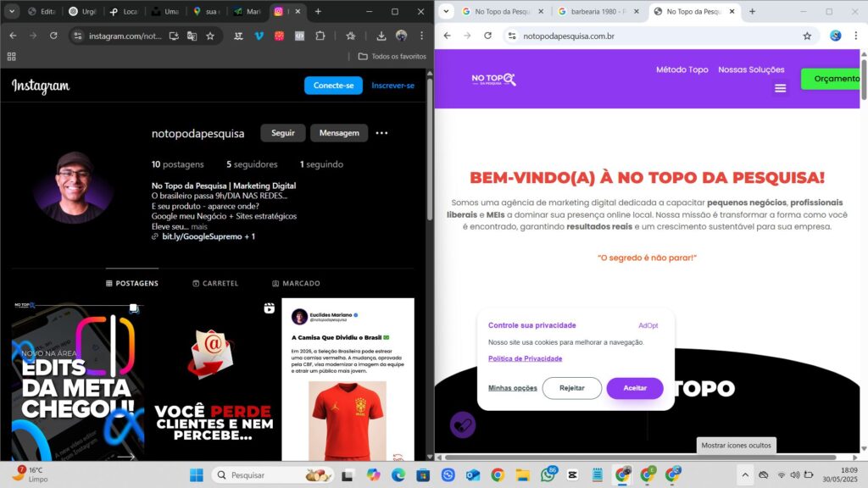
Task: Switch to the barbearia 1980 browser tab
Action: click(597, 12)
